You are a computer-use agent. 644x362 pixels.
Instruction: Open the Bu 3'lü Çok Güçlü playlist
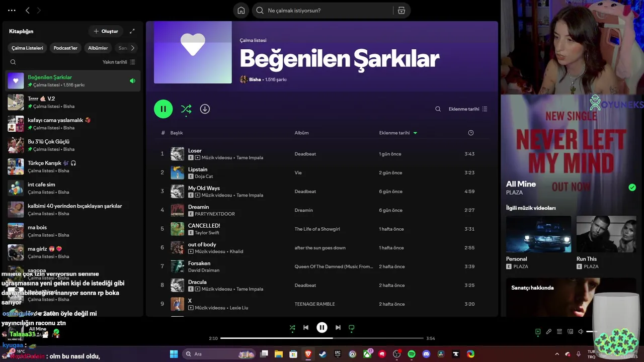(x=72, y=145)
